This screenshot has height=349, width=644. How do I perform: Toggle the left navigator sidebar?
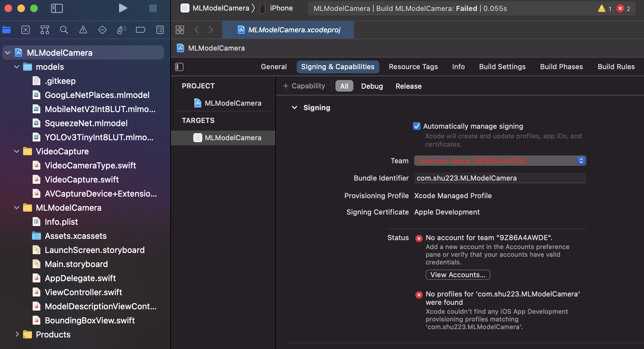[57, 8]
